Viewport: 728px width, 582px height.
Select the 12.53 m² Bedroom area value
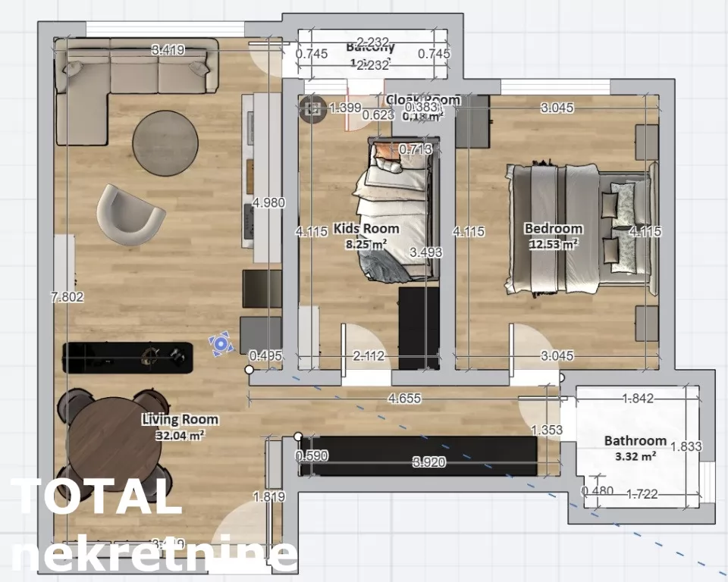point(554,244)
